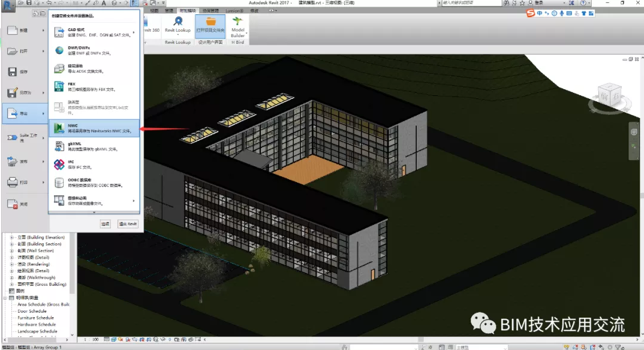Open the Suite workflows submenu arrow
The image size is (644, 350).
(43, 138)
